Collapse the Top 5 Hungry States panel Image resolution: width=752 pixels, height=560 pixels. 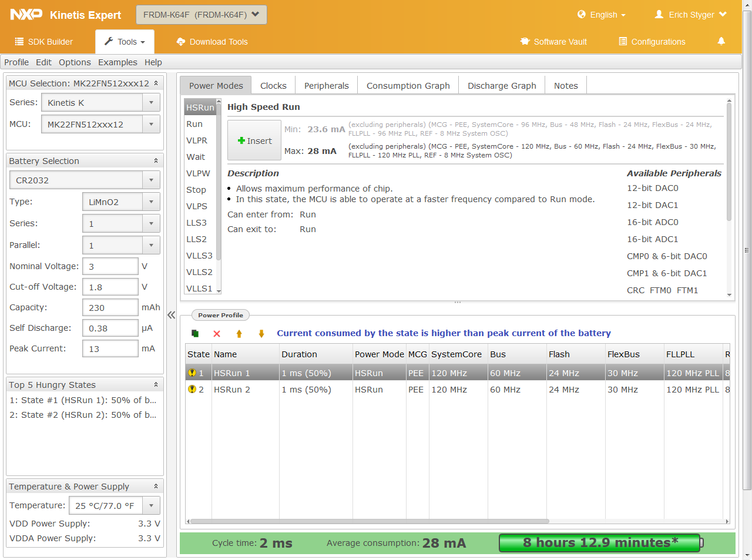pos(156,385)
